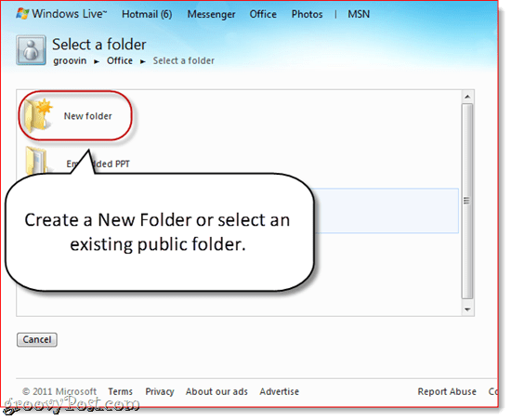The image size is (511, 420).
Task: Click the scrollbar up arrow
Action: click(467, 97)
